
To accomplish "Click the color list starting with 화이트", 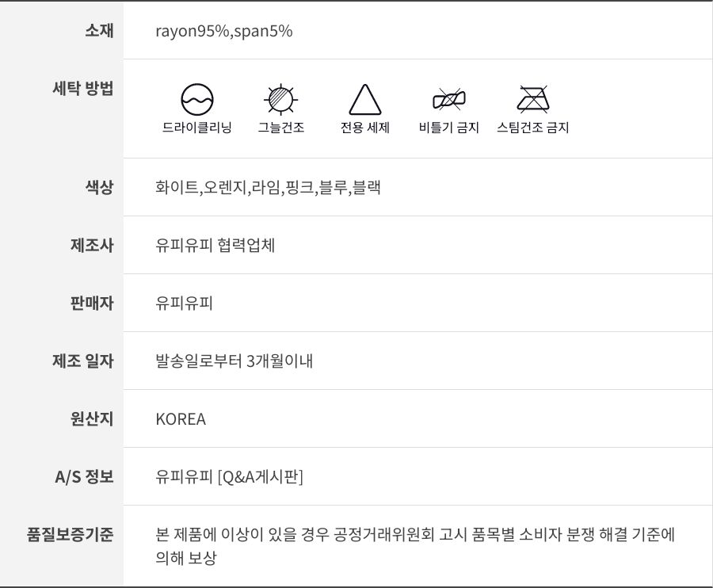I will point(269,188).
